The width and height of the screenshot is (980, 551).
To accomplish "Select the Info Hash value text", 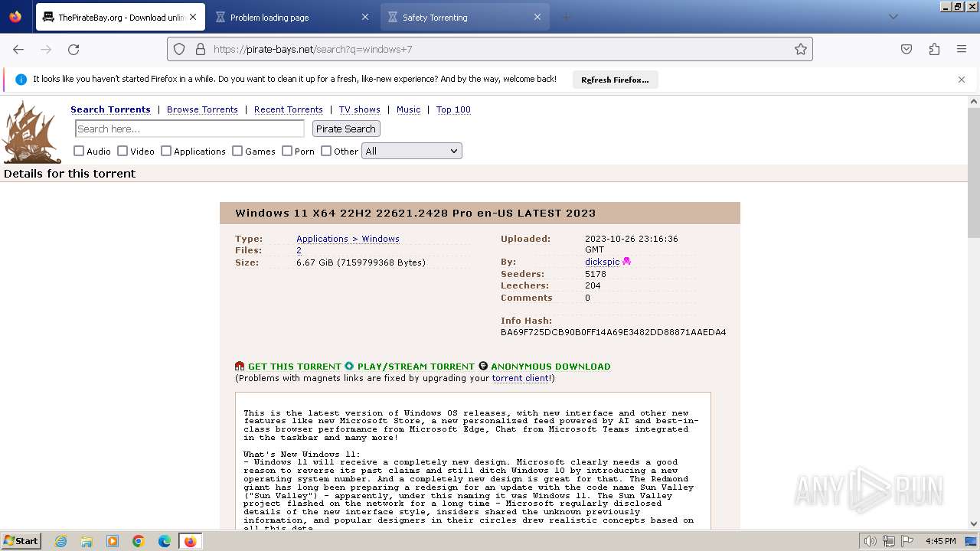I will (613, 332).
